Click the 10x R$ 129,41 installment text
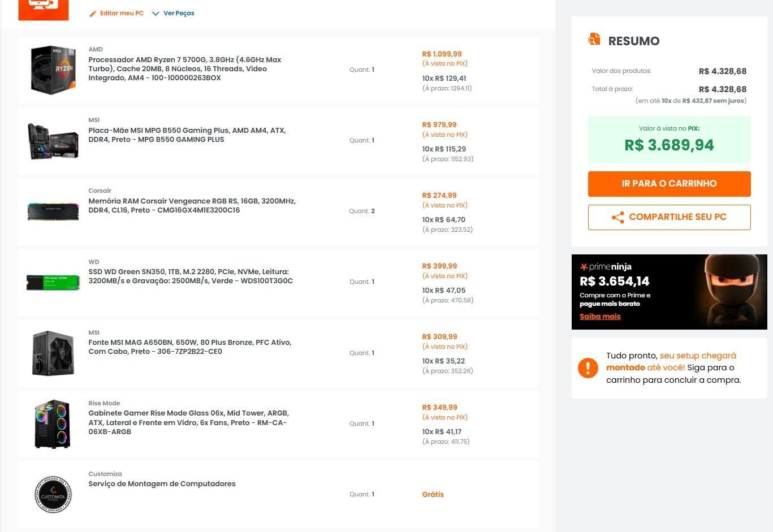The width and height of the screenshot is (773, 532). click(x=444, y=79)
